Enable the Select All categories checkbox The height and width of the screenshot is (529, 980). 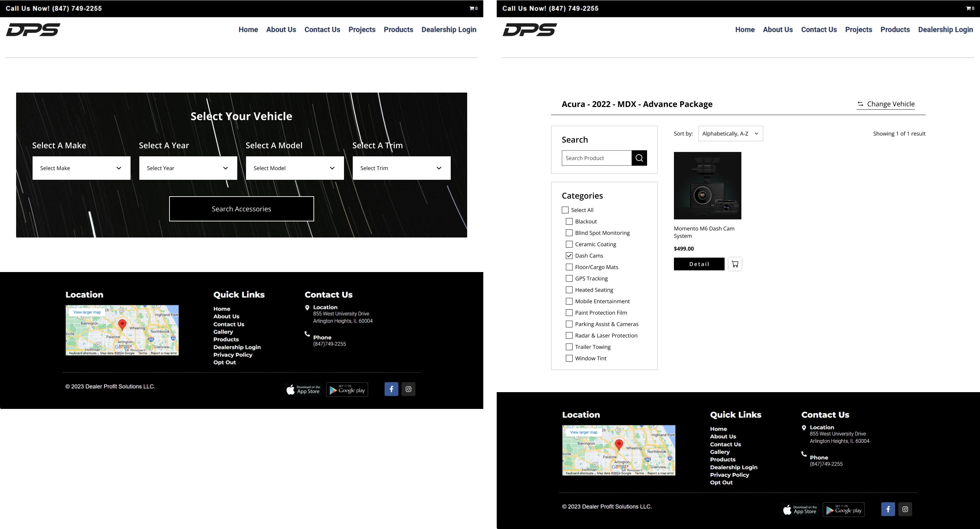tap(565, 210)
